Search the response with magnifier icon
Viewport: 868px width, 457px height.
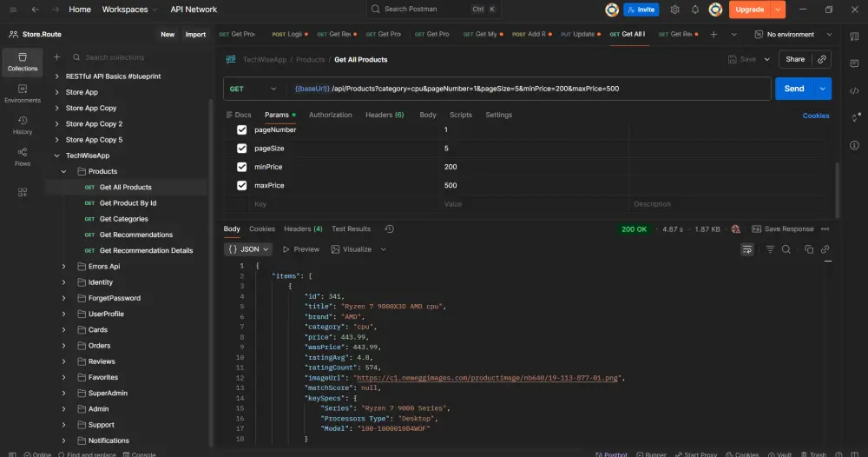[x=786, y=250]
